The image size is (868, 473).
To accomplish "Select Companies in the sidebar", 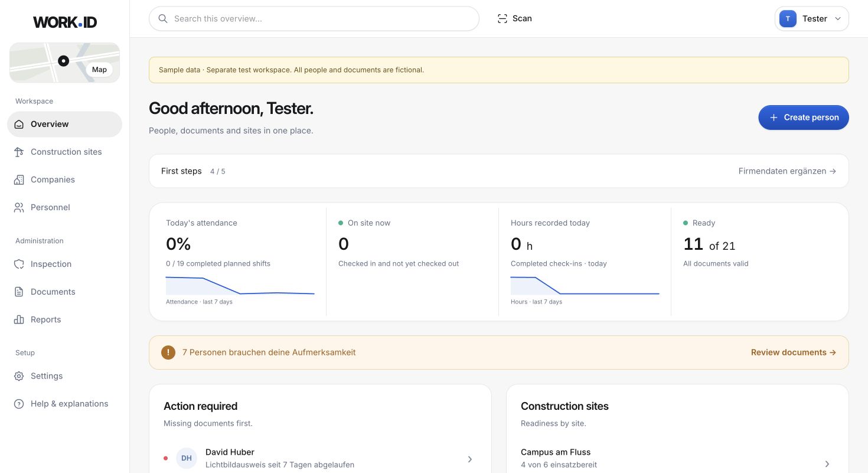I will [x=65, y=180].
